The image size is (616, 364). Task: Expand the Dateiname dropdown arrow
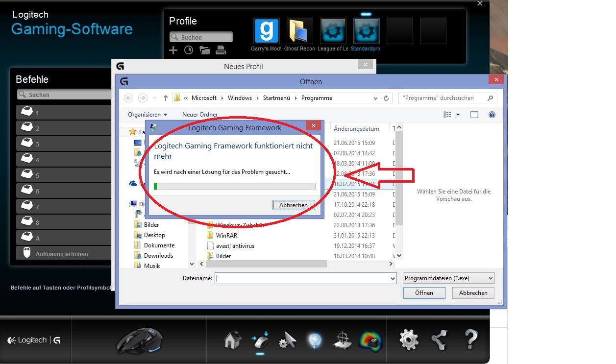pyautogui.click(x=393, y=278)
